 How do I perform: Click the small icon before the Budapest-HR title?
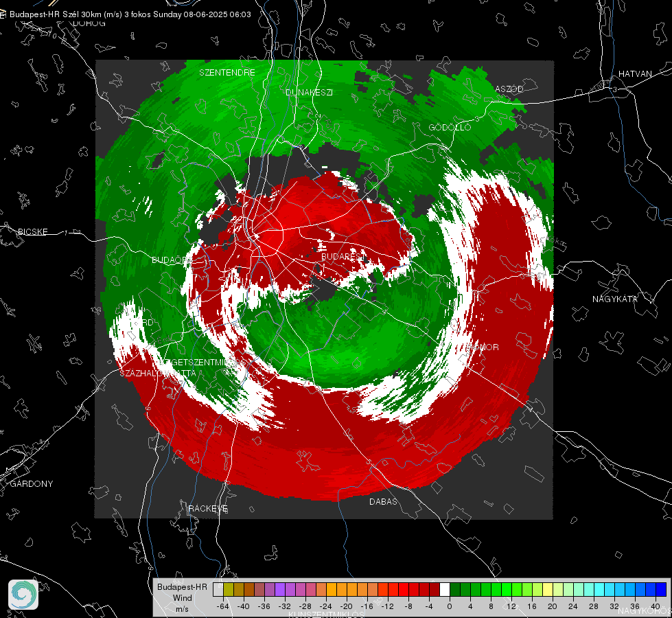click(x=3, y=14)
